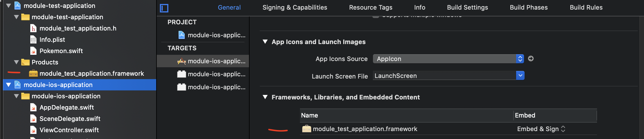Image resolution: width=644 pixels, height=139 pixels.
Task: Click the module-test-application yellow folder icon
Action: tap(25, 17)
